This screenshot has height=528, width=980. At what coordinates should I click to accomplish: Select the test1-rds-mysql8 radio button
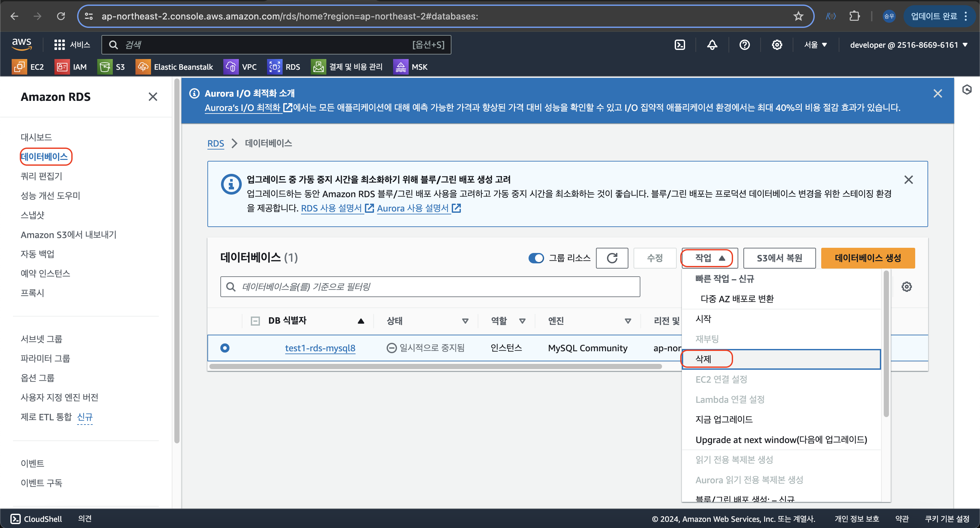(x=225, y=348)
